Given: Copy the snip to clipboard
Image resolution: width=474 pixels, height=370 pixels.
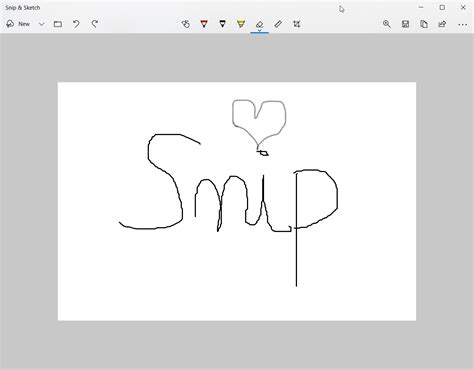Looking at the screenshot, I should pos(424,24).
